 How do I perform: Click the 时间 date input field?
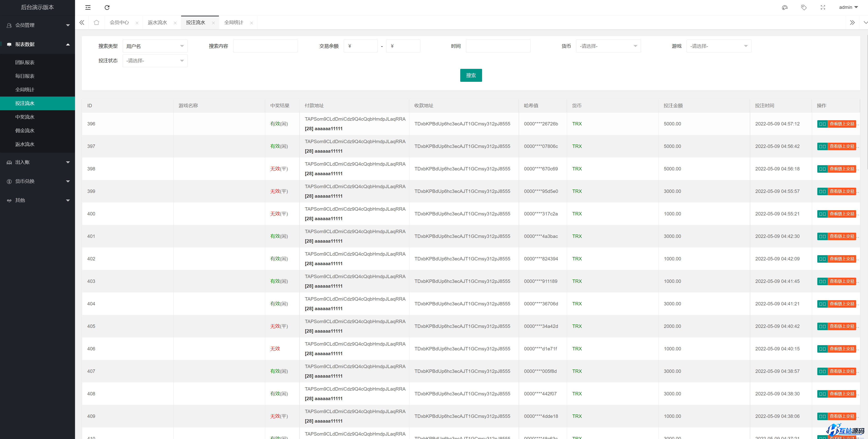click(x=498, y=46)
